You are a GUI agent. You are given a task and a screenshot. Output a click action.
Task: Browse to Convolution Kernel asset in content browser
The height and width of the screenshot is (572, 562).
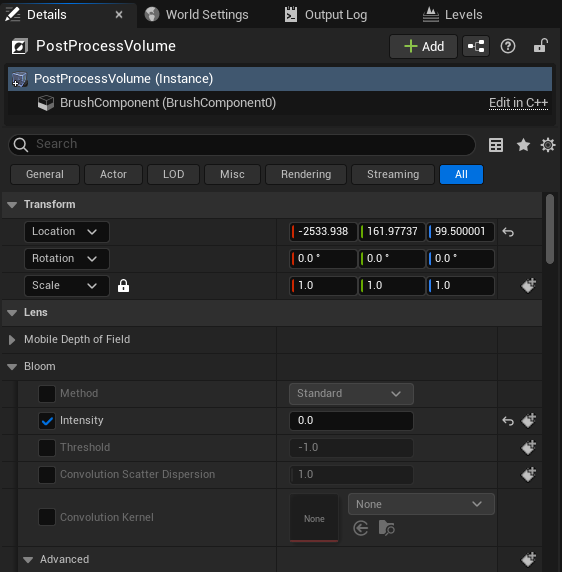pyautogui.click(x=386, y=528)
